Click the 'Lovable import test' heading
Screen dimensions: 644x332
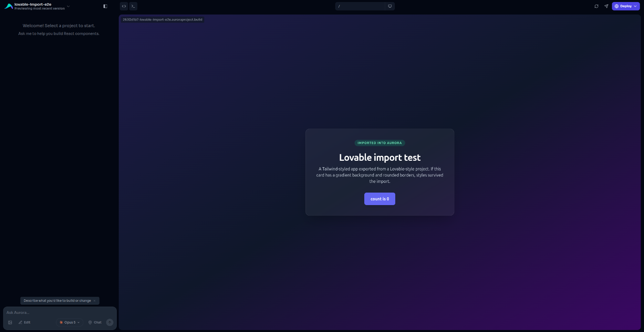380,158
